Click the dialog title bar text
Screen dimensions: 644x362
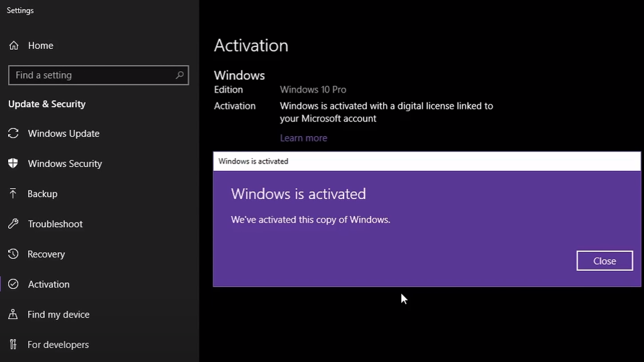pos(253,162)
